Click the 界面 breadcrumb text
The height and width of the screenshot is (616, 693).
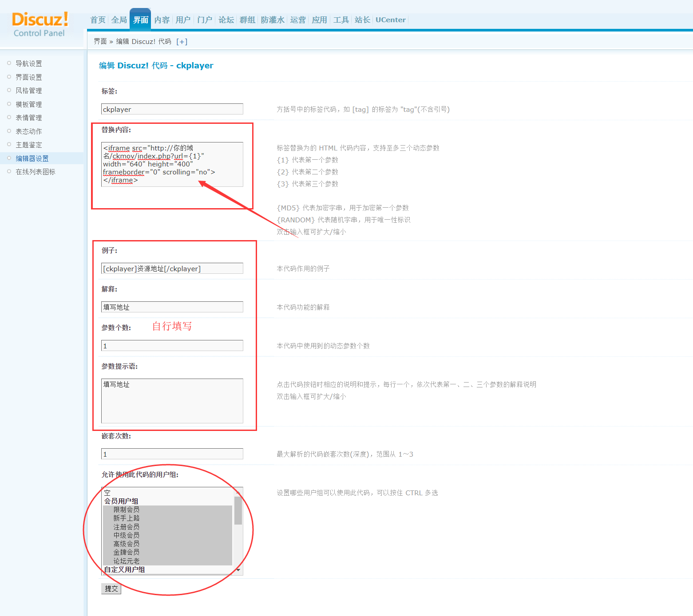(x=100, y=42)
